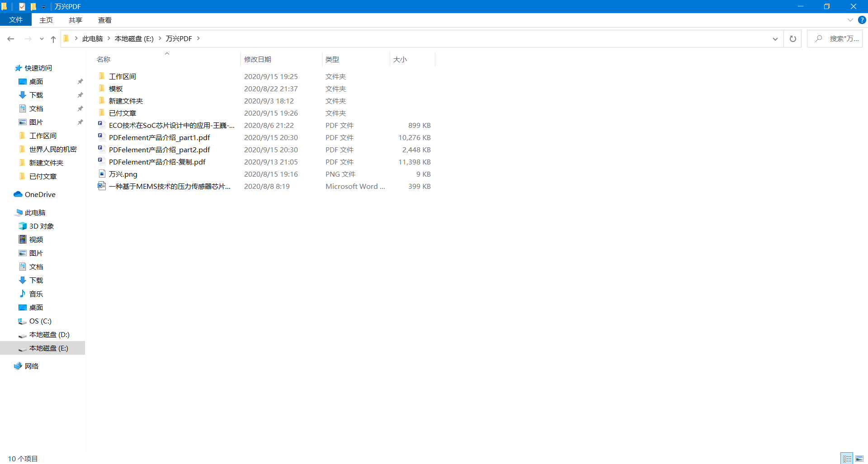Expand chevron after 此电脑 breadcrumb

click(109, 39)
